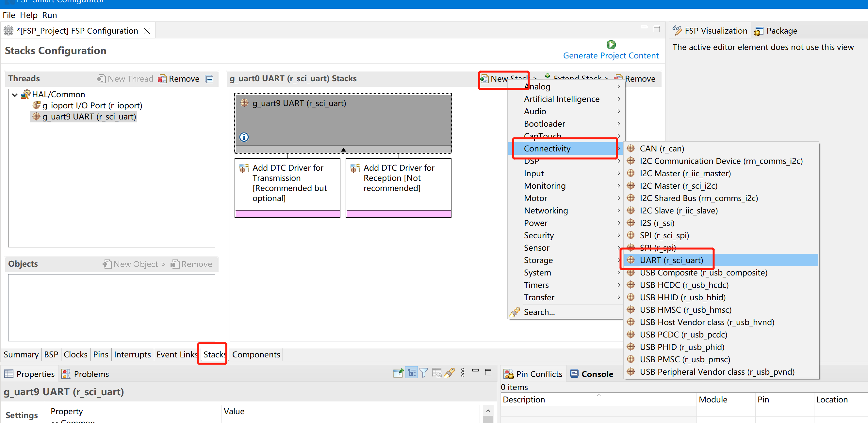The width and height of the screenshot is (868, 423).
Task: Click Restore Default Value icon in Properties
Action: tap(437, 373)
